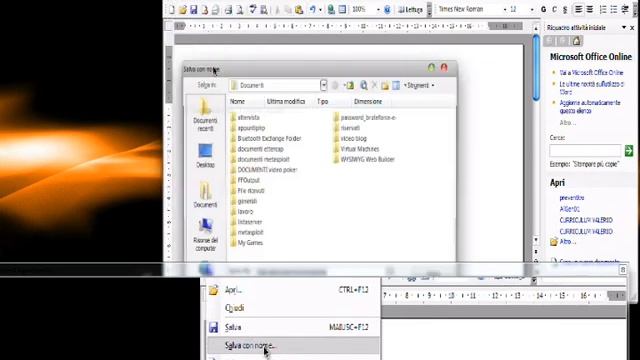Click the Word help question icon

pos(387,9)
